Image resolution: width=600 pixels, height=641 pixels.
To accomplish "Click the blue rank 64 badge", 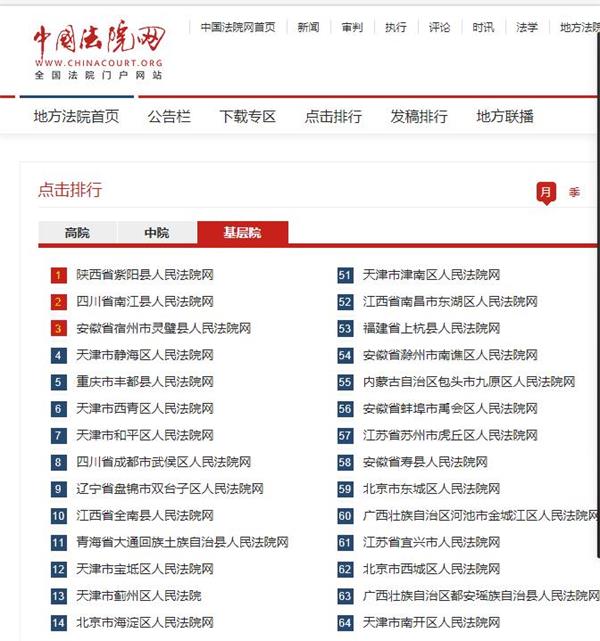I will [x=345, y=623].
